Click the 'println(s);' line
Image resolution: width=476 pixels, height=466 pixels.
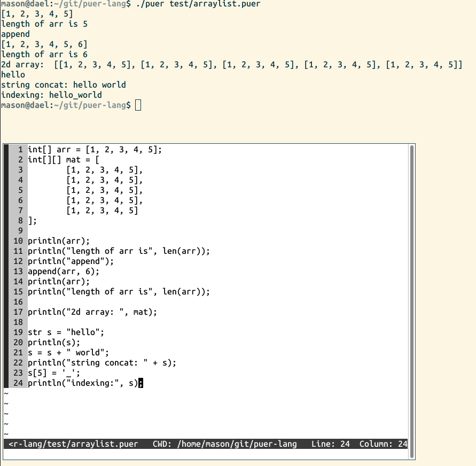(54, 343)
